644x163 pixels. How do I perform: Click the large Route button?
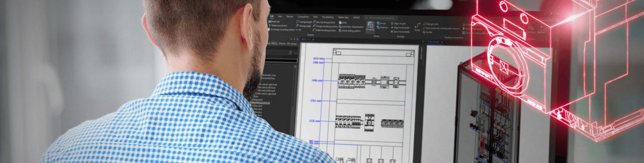pyautogui.click(x=417, y=27)
